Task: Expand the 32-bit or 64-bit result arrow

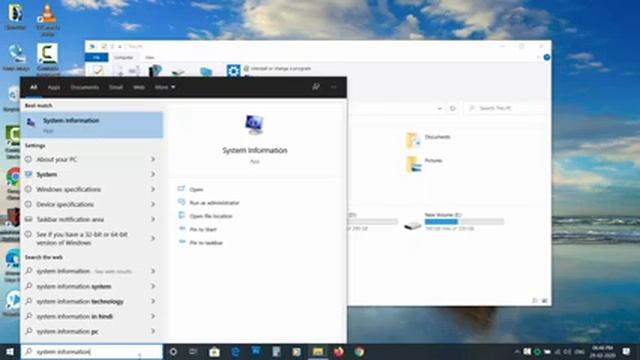Action: click(x=153, y=238)
